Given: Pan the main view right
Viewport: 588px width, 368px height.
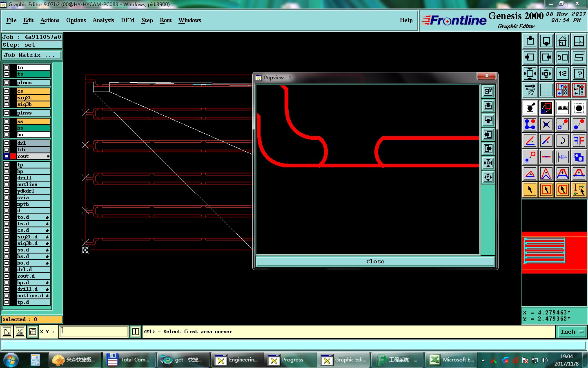Looking at the screenshot, I should click(546, 57).
